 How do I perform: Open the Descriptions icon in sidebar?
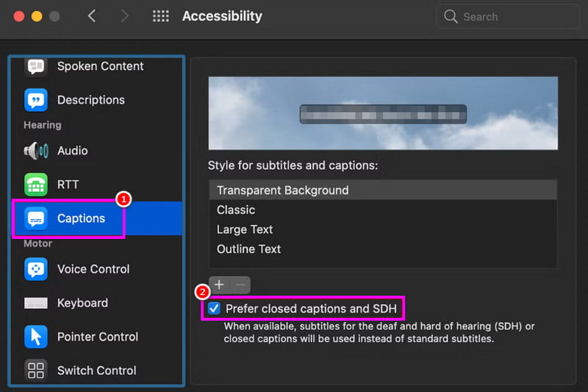pos(35,100)
